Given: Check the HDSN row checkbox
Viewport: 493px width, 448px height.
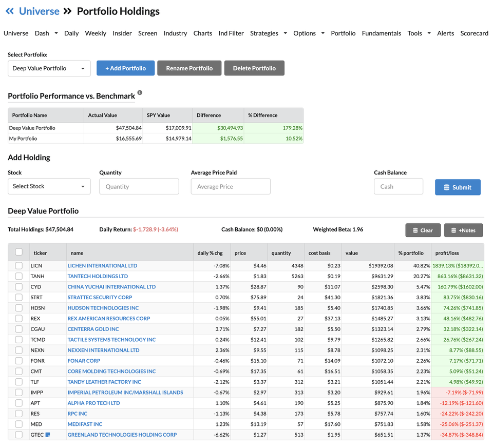Looking at the screenshot, I should (x=19, y=308).
